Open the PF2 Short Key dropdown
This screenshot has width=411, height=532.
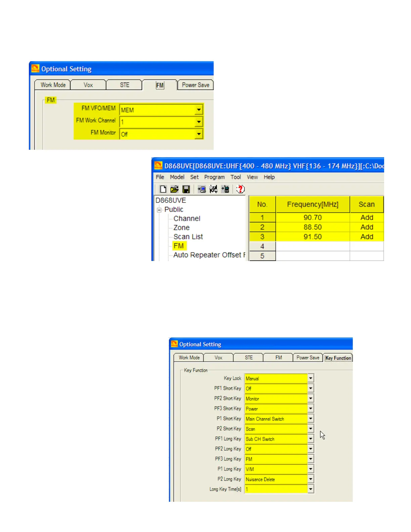[311, 398]
